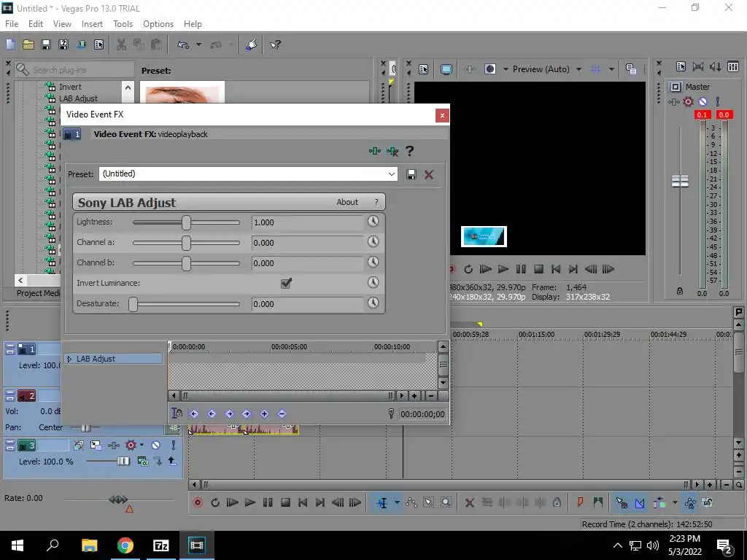Toggle the Sync Cursor keyframe icon
747x560 pixels.
[x=177, y=414]
